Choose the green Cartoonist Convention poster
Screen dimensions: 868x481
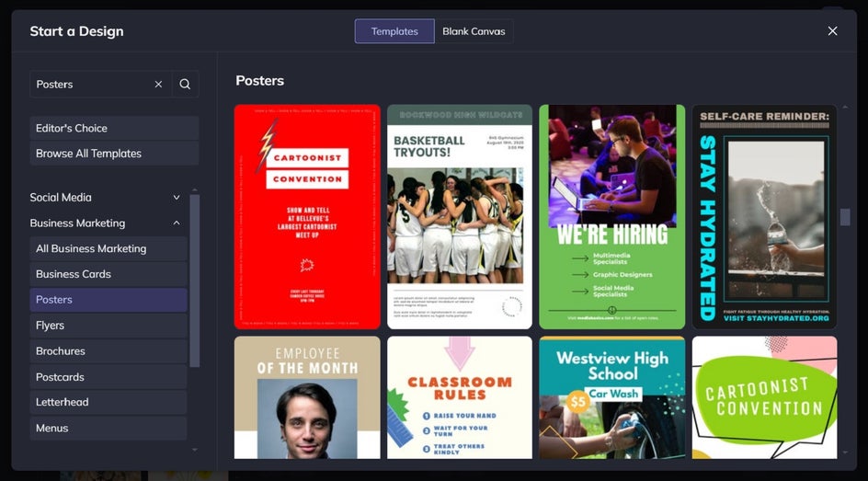tap(764, 397)
